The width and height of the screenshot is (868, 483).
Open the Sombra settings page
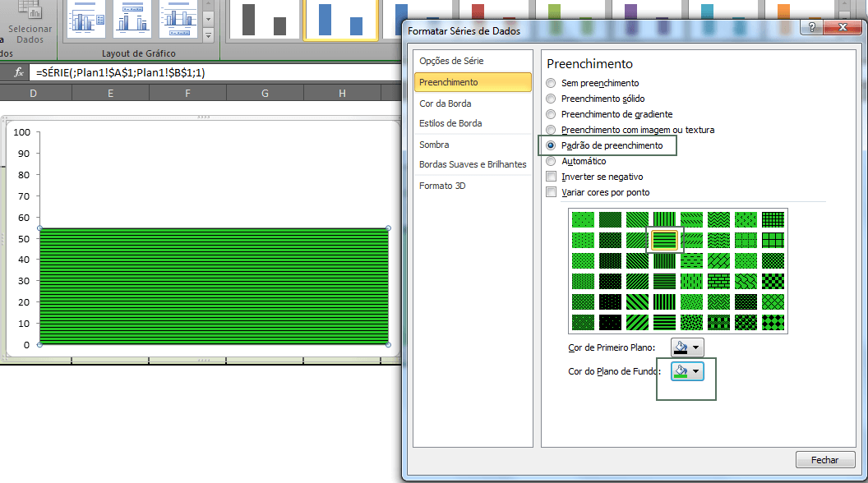coord(436,144)
